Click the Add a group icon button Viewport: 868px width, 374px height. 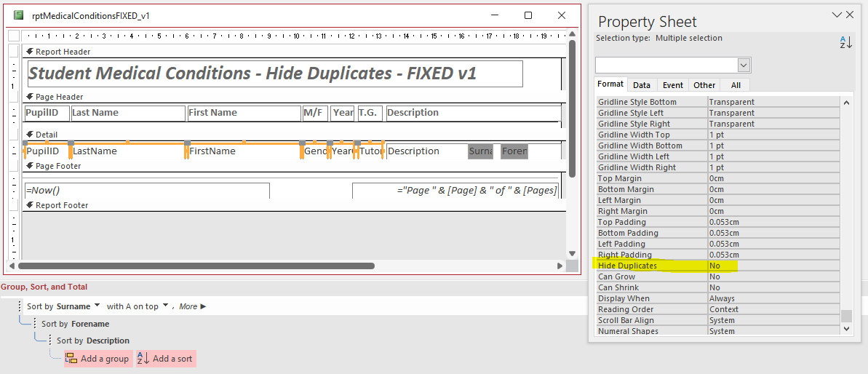coord(98,359)
